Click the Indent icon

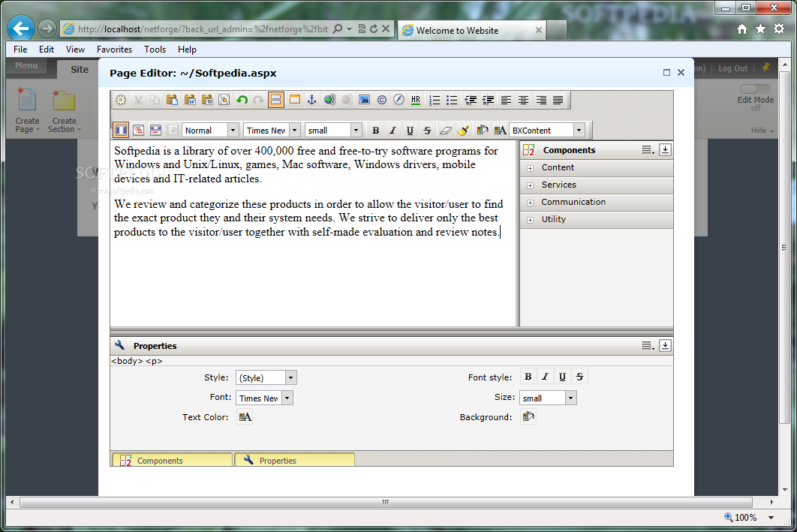coord(488,100)
